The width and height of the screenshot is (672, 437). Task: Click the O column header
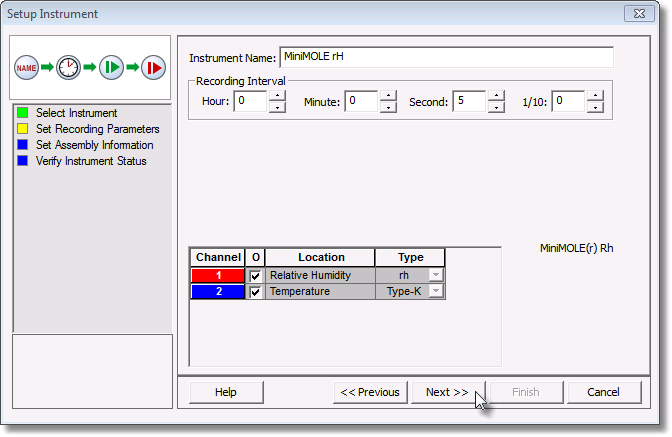point(255,257)
